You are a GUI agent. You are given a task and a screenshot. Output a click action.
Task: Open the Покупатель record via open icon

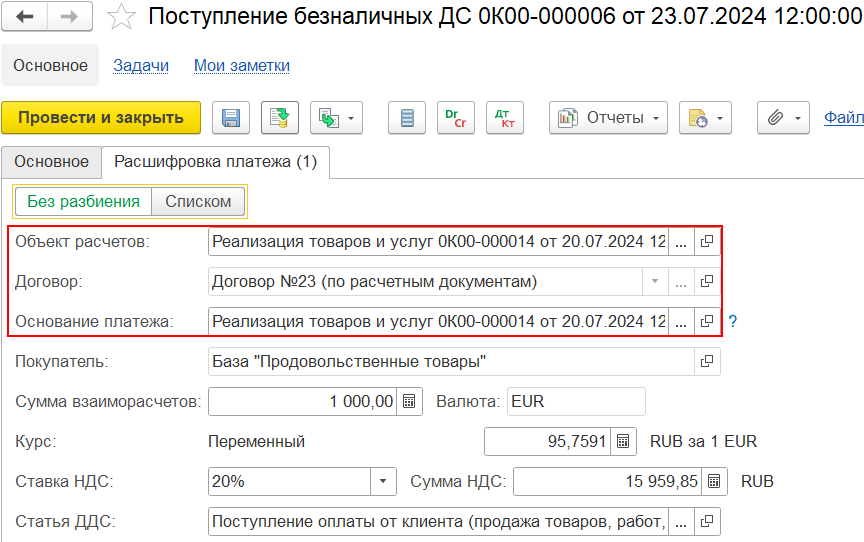[707, 361]
